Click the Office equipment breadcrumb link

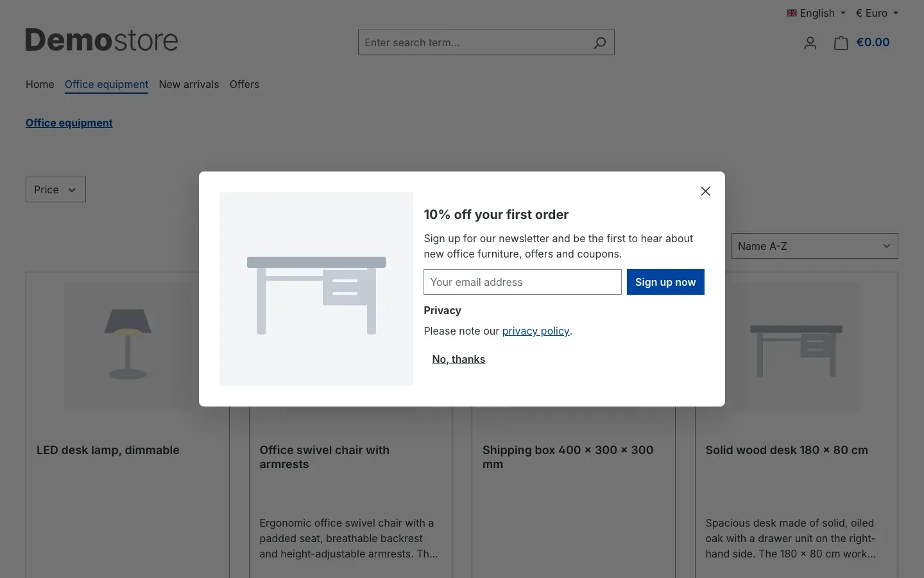pos(69,123)
